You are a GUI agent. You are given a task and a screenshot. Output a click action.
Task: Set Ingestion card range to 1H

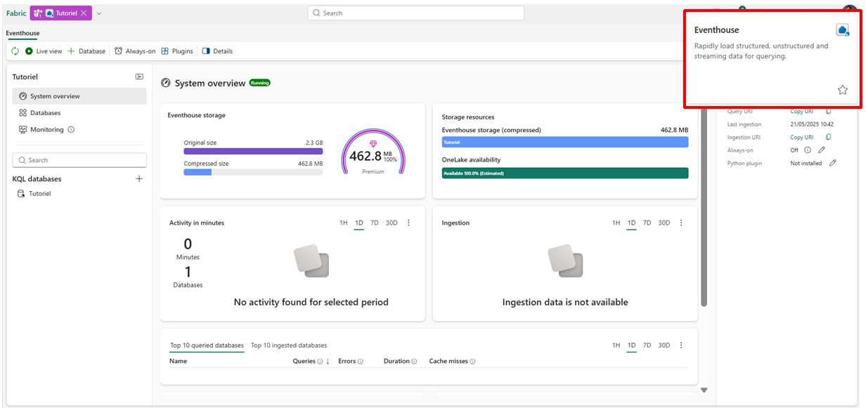coord(616,223)
